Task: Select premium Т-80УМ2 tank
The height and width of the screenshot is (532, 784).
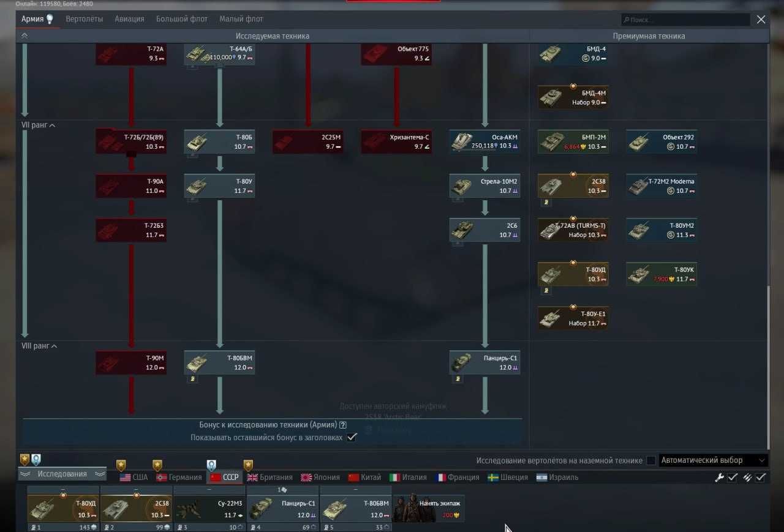Action: 661,230
